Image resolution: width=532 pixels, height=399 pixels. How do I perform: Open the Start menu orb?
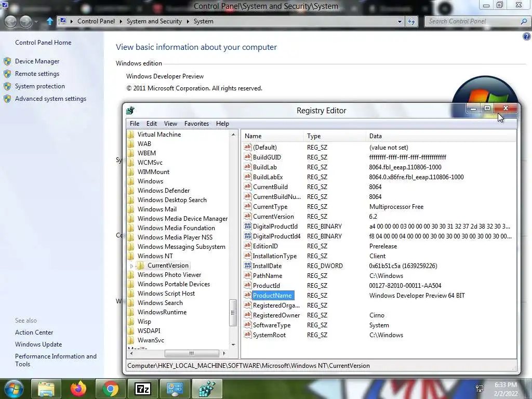click(x=14, y=389)
